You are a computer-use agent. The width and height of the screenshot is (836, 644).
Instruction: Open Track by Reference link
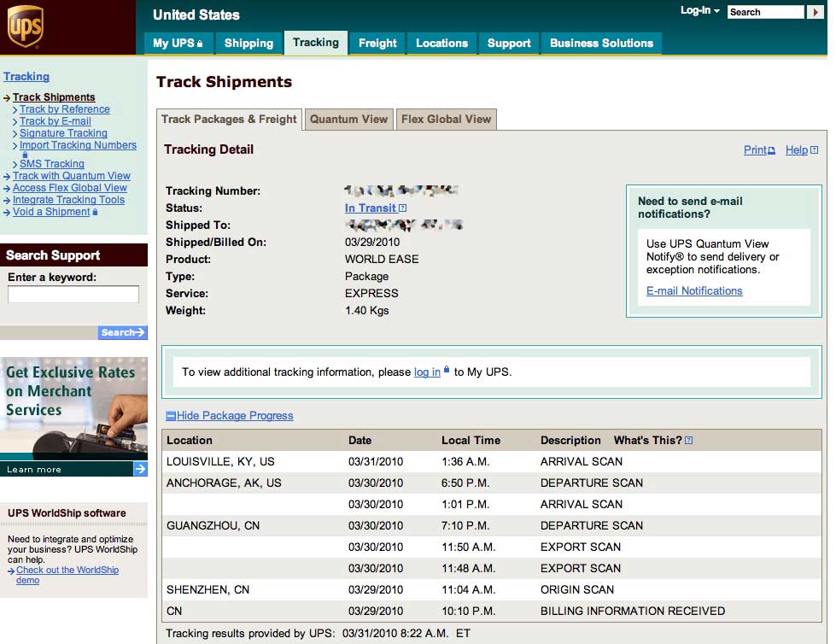pos(65,109)
